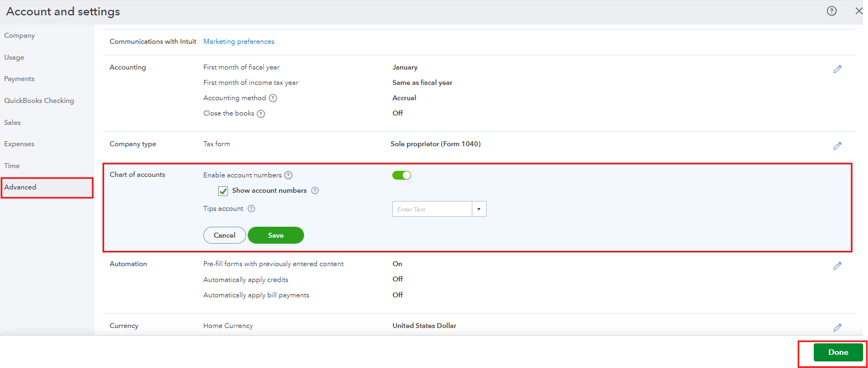Open help icon beside Enable account numbers

click(288, 175)
